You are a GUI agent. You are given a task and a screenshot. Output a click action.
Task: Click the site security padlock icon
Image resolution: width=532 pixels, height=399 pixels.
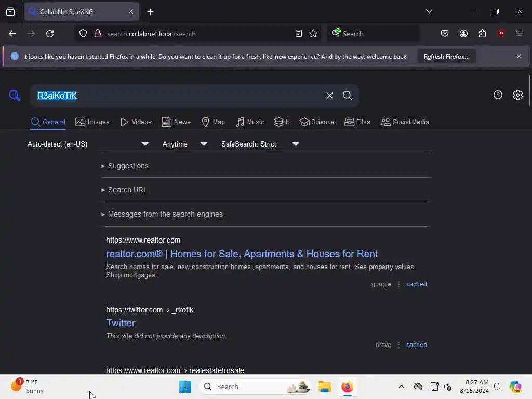pos(97,34)
